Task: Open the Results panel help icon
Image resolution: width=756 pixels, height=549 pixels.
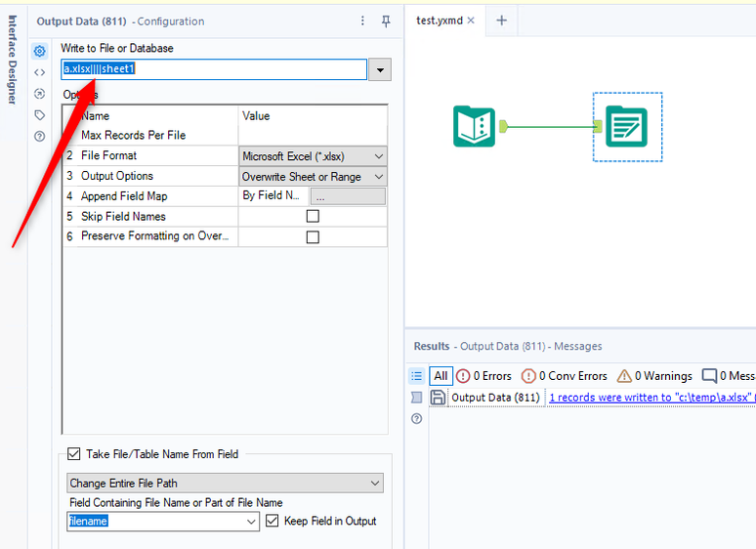Action: coord(416,418)
